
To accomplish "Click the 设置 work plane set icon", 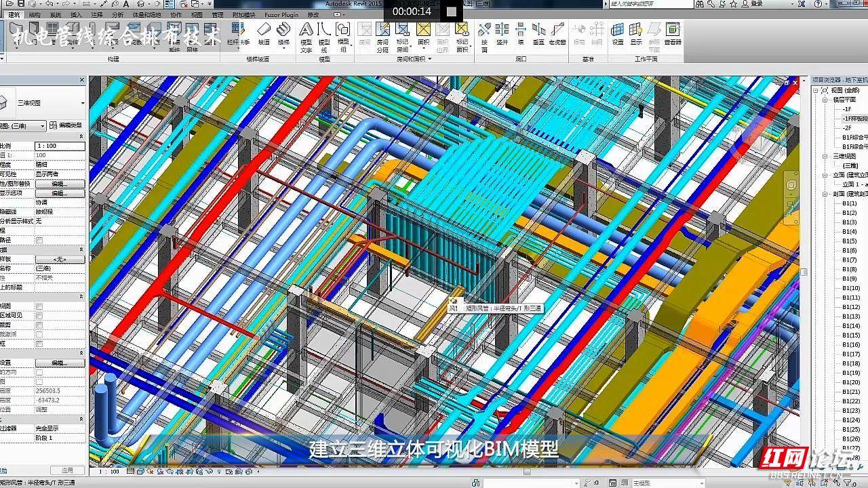I will (618, 30).
